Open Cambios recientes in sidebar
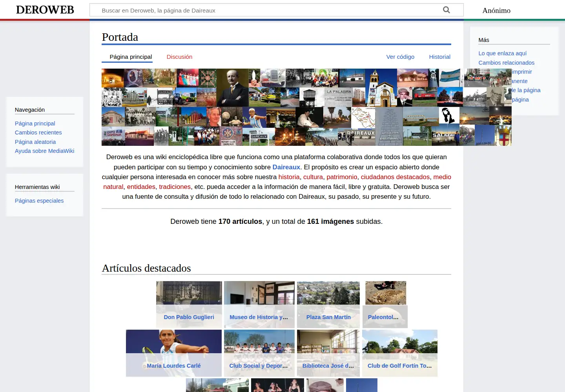This screenshot has width=565, height=392. point(38,132)
